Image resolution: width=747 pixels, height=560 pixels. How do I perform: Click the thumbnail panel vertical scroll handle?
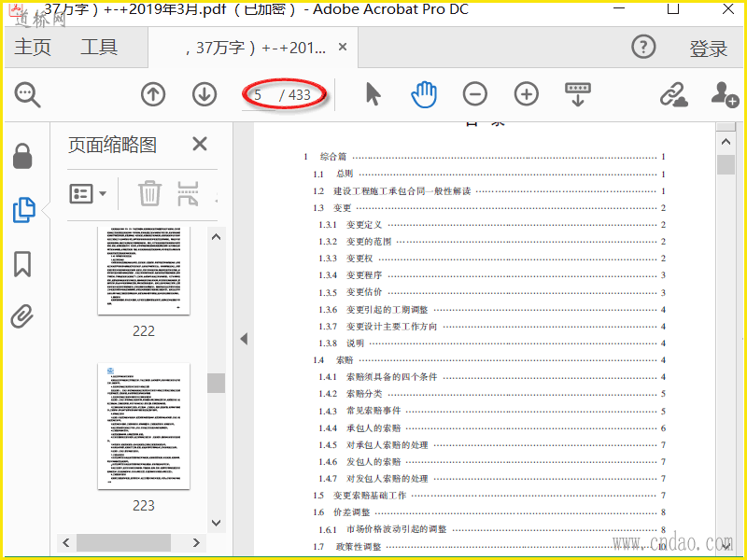tap(216, 383)
